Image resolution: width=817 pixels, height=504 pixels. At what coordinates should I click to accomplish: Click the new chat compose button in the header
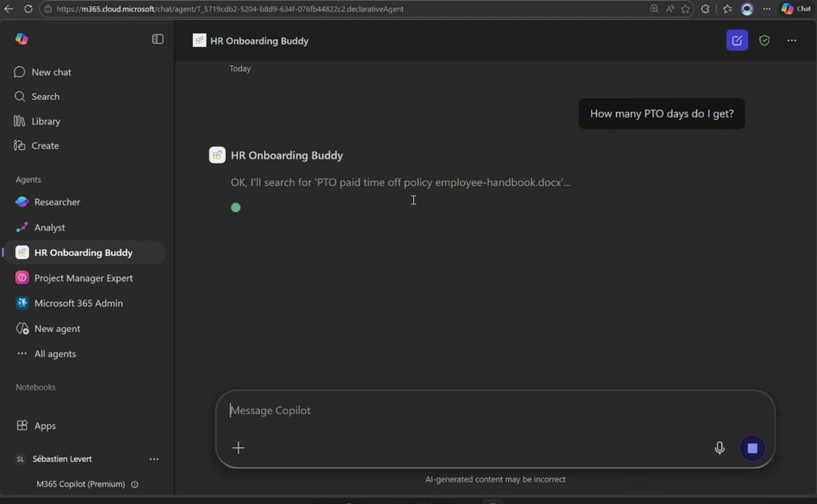[x=736, y=40]
